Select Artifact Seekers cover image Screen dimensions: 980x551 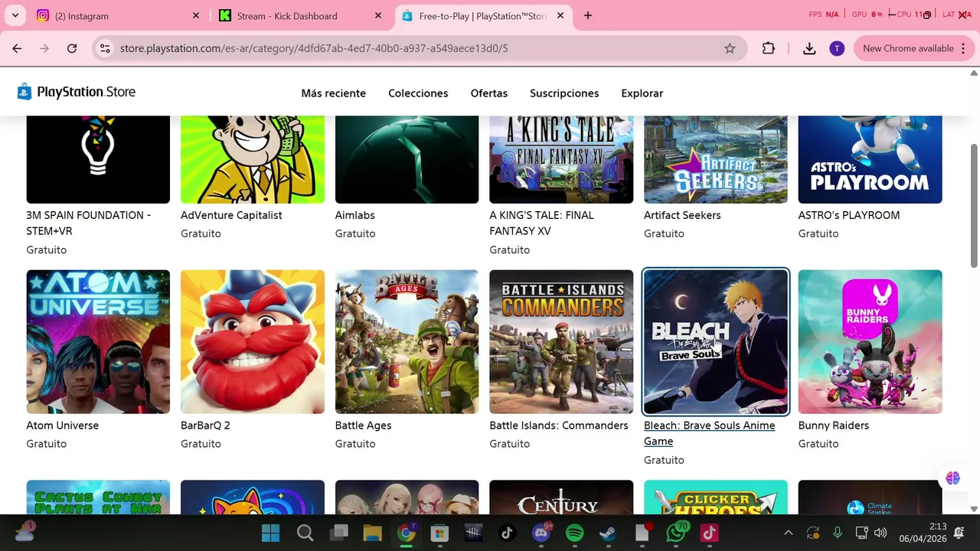coord(716,159)
